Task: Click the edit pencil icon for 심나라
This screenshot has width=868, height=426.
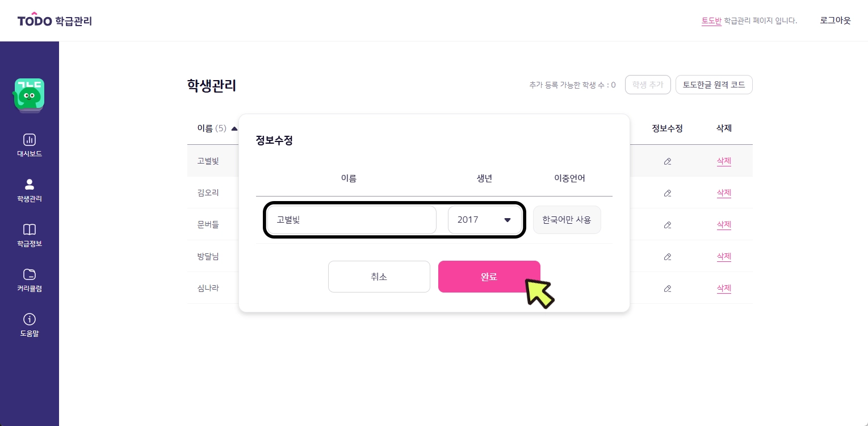Action: [667, 289]
